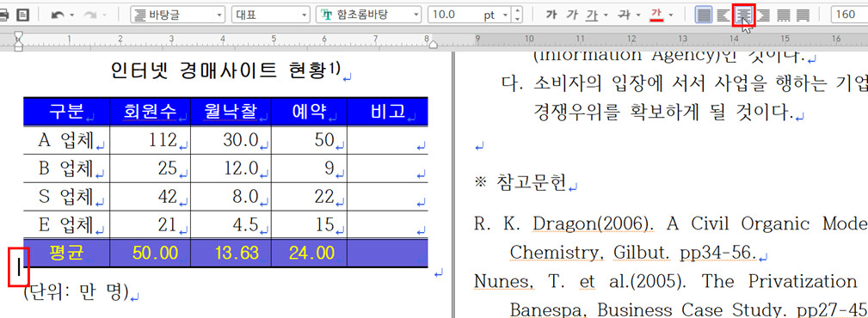Viewport: 868px width, 318px height.
Task: Toggle left paragraph alignment
Action: [723, 15]
